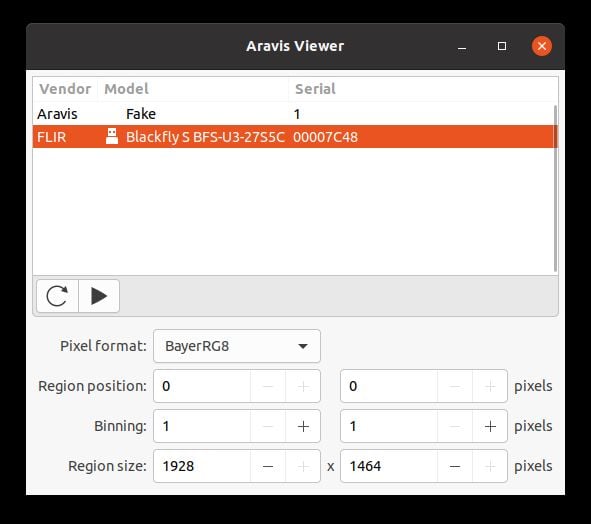Decrease Region position Y value

tap(455, 386)
